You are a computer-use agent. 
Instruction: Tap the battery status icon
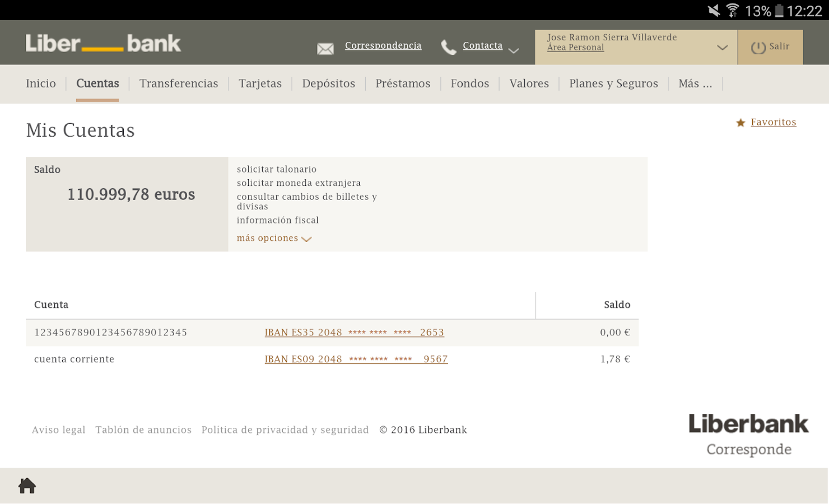click(779, 11)
